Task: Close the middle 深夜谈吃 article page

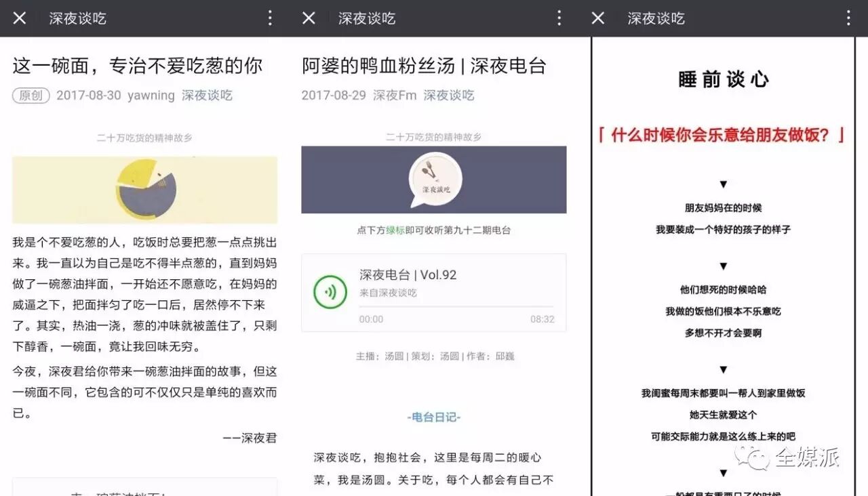Action: [309, 18]
